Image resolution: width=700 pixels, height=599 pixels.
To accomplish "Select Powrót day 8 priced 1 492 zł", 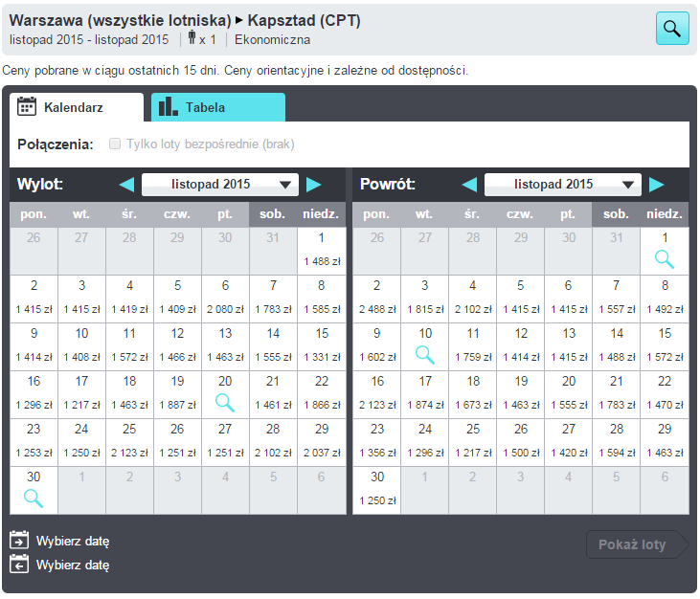I will tap(665, 299).
